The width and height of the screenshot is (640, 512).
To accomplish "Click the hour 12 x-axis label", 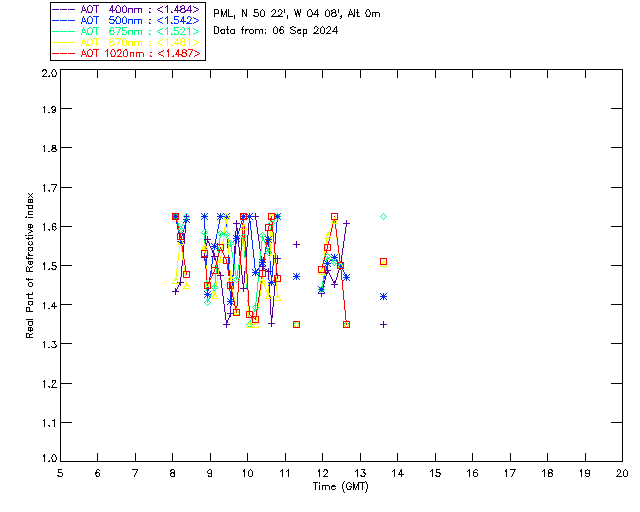I will point(322,473).
